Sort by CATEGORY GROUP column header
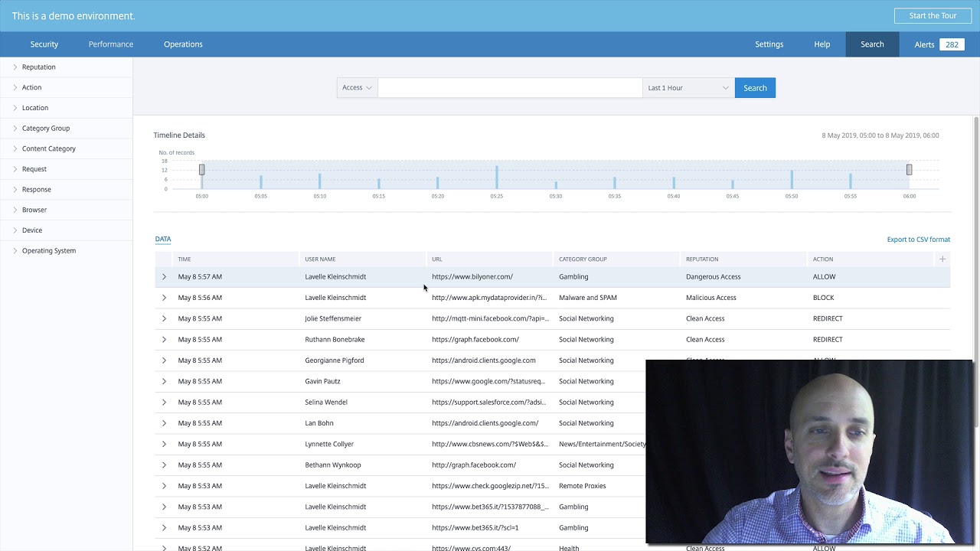The width and height of the screenshot is (980, 551). click(583, 259)
